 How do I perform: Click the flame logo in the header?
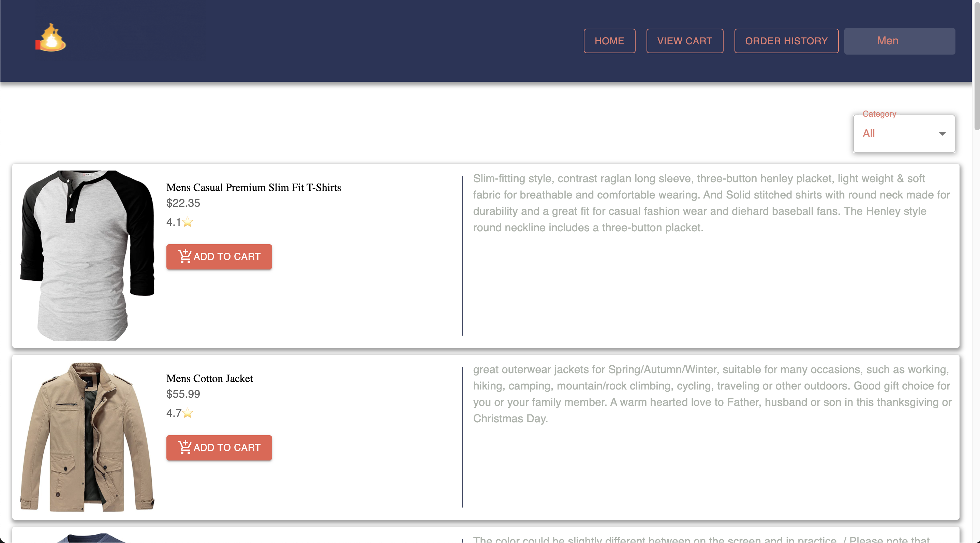[x=50, y=37]
